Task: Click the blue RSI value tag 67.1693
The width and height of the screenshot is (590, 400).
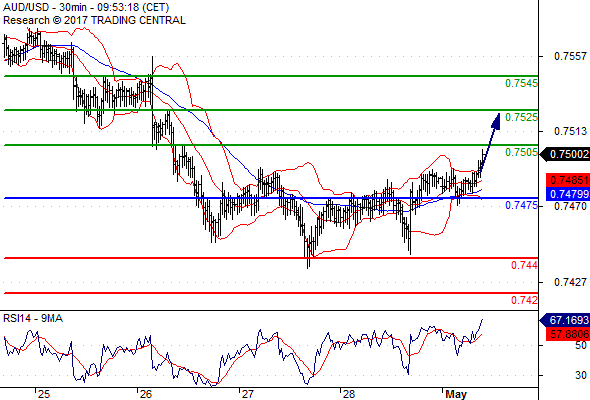Action: 565,320
